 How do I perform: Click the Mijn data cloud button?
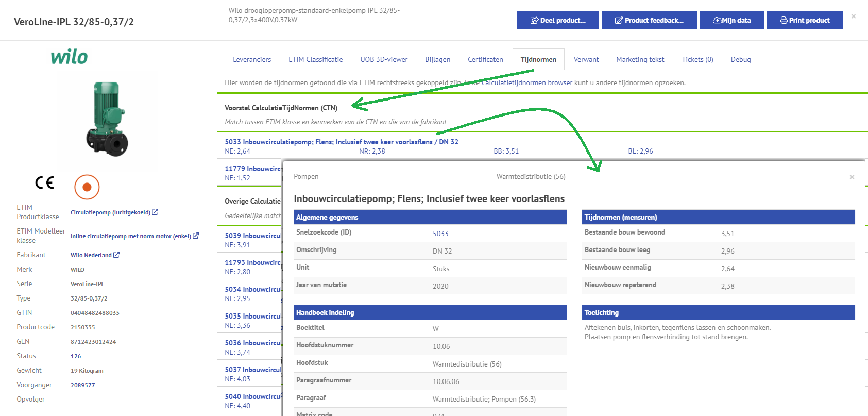731,20
